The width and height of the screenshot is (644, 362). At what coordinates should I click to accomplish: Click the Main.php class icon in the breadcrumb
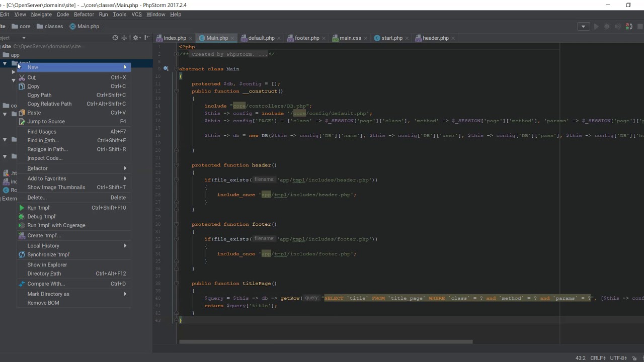click(x=72, y=27)
